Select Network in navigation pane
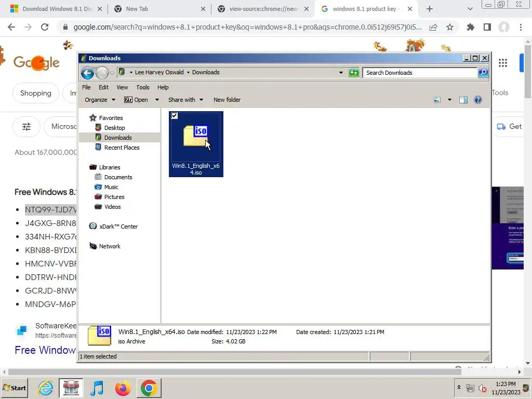 tap(110, 246)
